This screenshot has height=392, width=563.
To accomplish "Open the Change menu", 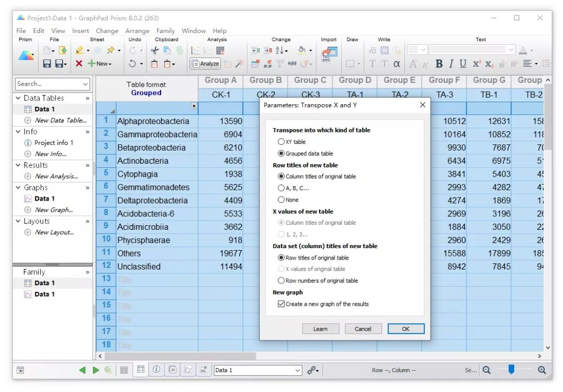I will [107, 31].
